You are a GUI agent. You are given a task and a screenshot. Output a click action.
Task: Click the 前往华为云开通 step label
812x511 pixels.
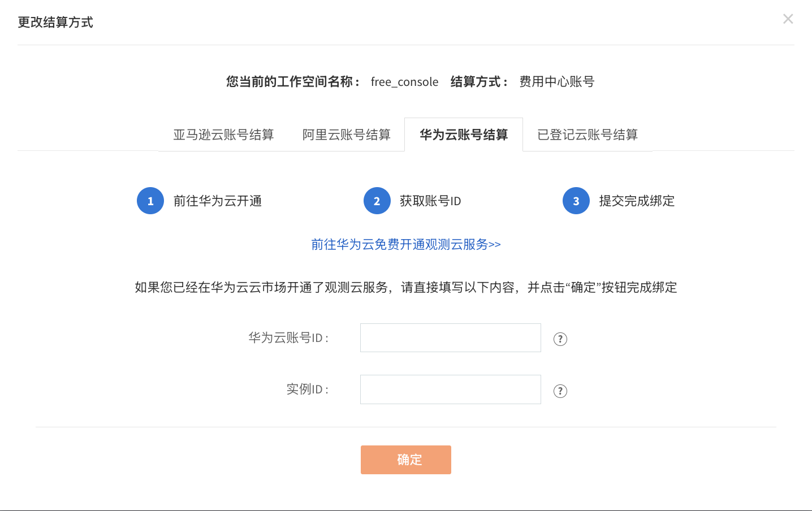click(x=218, y=201)
